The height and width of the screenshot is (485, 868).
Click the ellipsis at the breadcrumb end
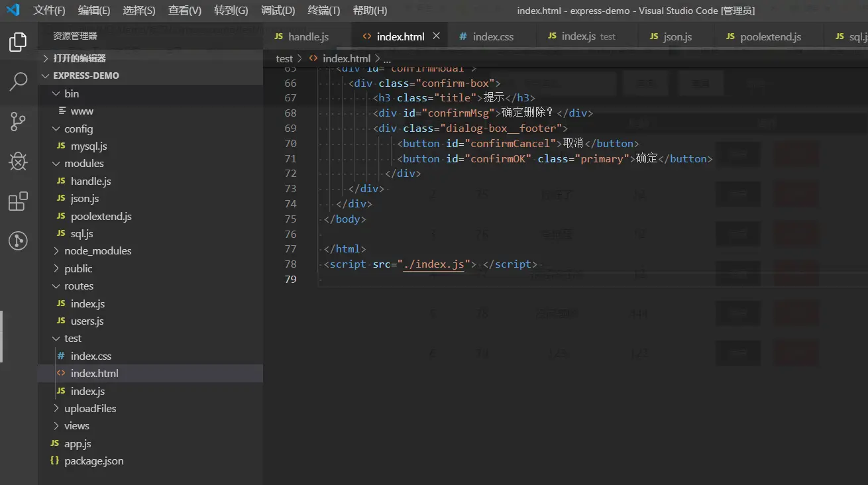(x=388, y=58)
